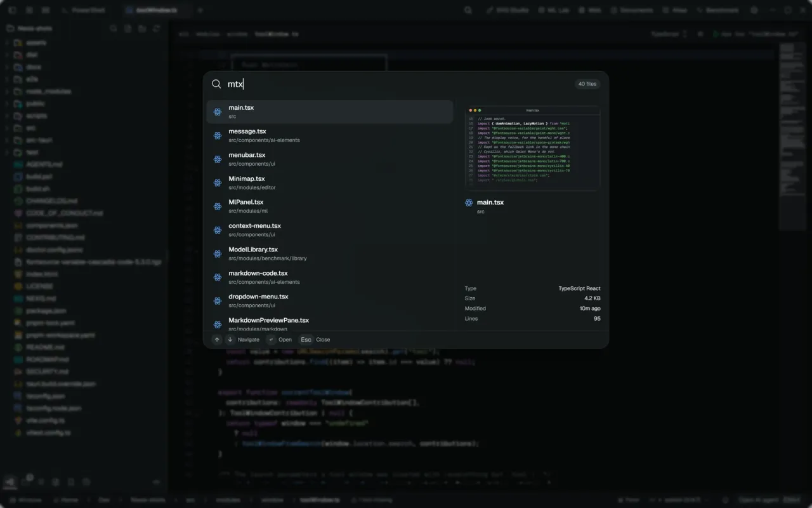Click the 'TypeScript React' type value

click(579, 288)
